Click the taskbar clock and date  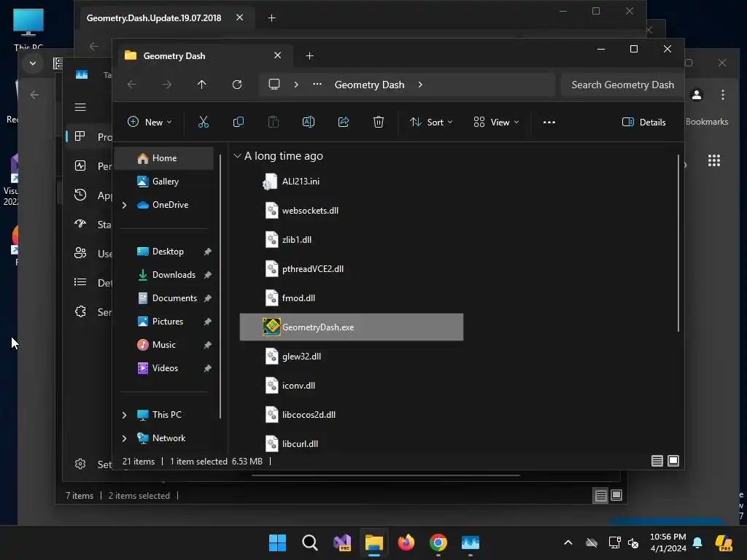(668, 542)
